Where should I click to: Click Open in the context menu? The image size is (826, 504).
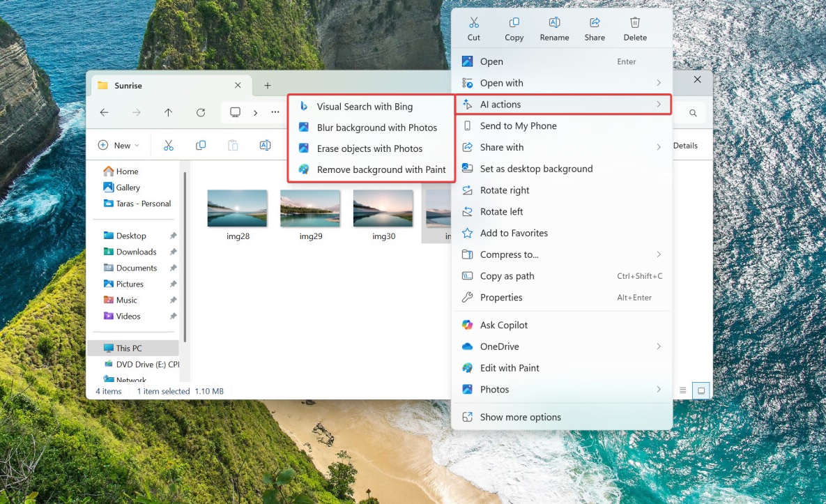[562, 61]
